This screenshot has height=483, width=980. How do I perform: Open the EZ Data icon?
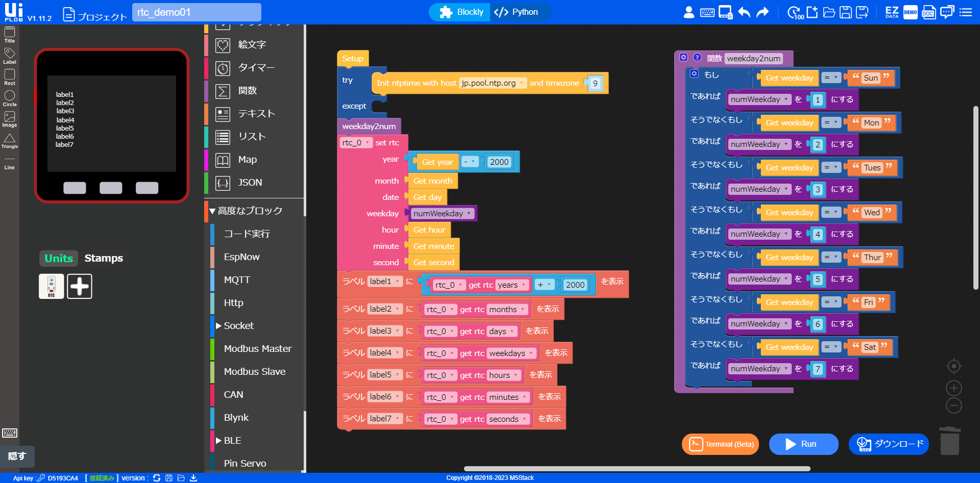[892, 12]
